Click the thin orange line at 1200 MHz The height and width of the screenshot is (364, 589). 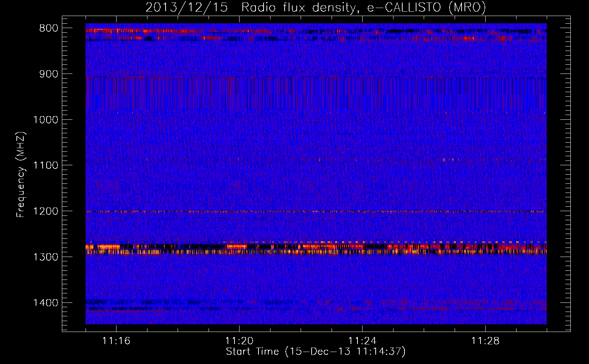pyautogui.click(x=316, y=211)
